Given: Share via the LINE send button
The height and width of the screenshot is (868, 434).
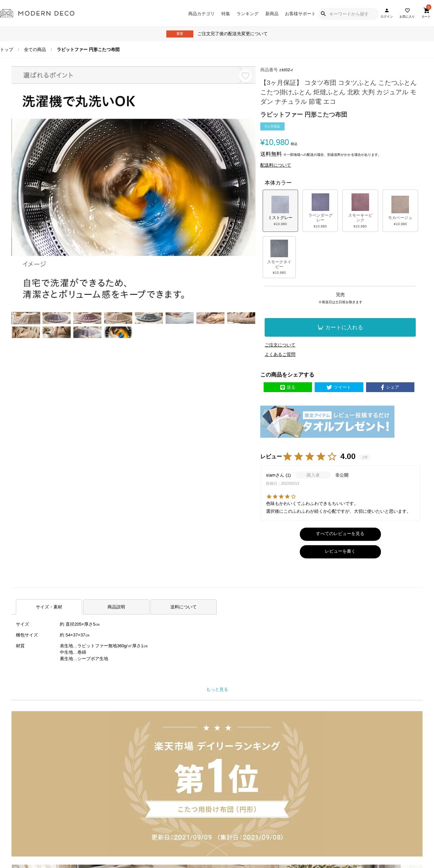Looking at the screenshot, I should [x=288, y=387].
